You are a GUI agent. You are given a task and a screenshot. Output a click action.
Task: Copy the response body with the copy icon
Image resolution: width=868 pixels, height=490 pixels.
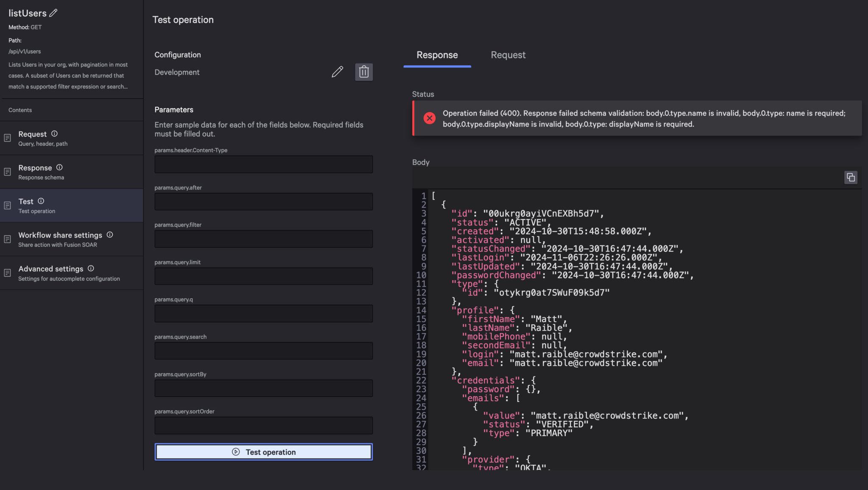[850, 177]
